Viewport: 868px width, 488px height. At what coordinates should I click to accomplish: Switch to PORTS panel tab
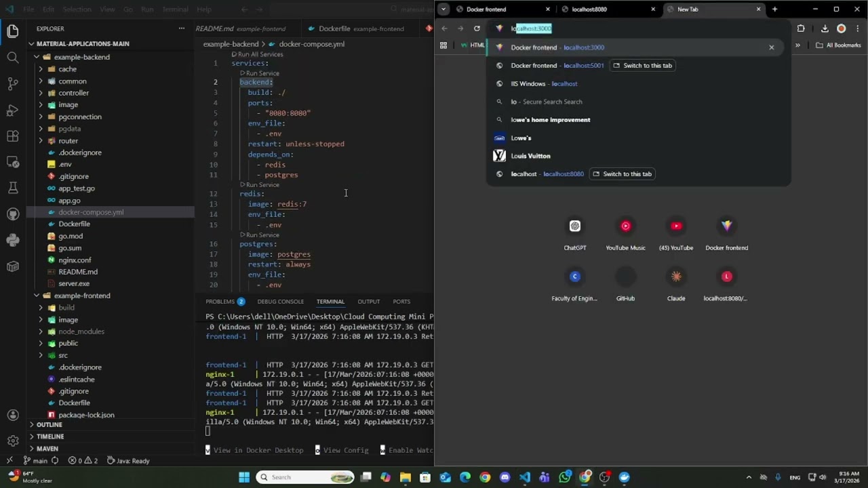click(x=401, y=302)
